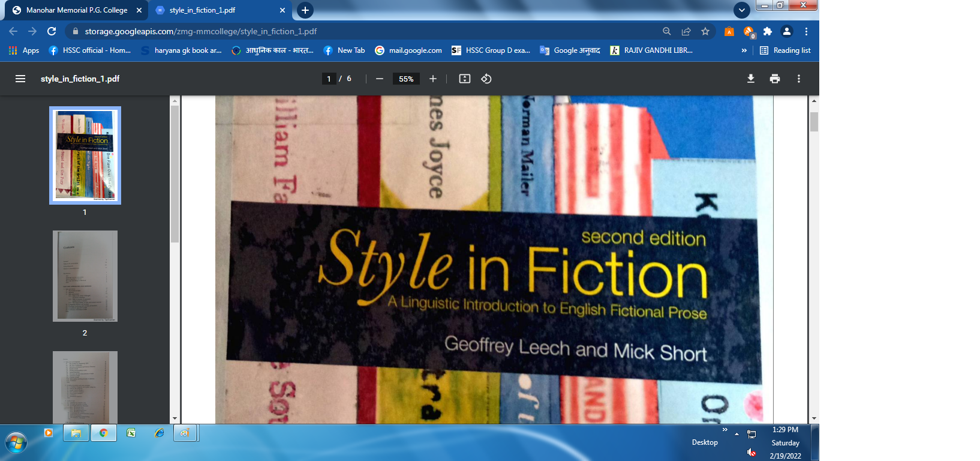
Task: Rotate the PDF counterclockwise
Action: tap(486, 79)
